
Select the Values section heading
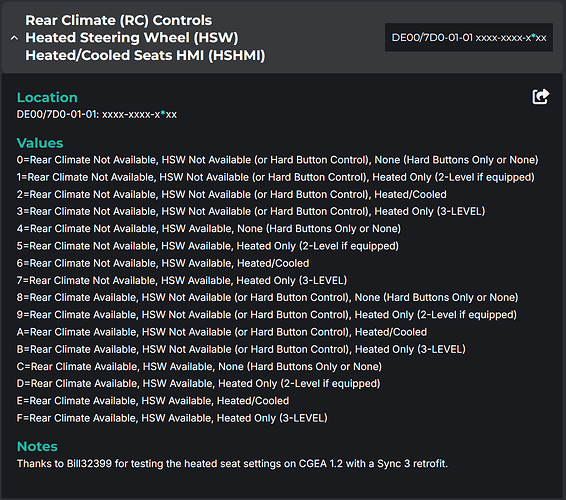click(x=40, y=143)
